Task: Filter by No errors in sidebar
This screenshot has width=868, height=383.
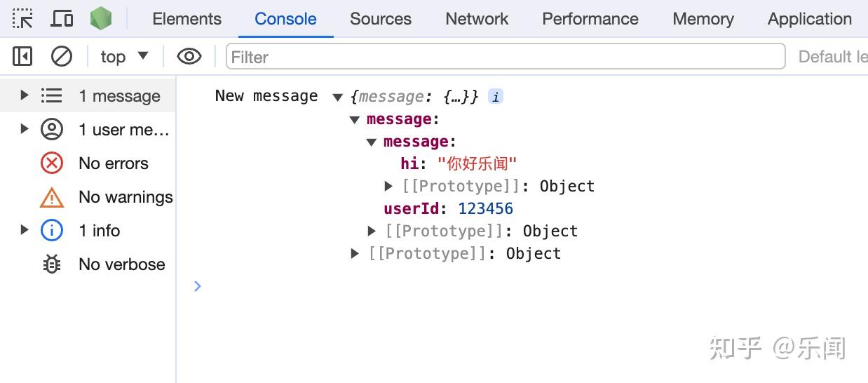Action: 95,163
